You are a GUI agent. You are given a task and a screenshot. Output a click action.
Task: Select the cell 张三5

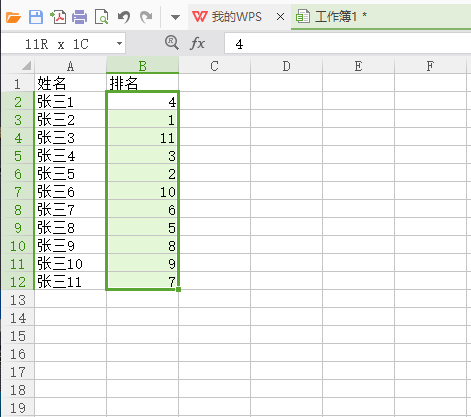70,173
